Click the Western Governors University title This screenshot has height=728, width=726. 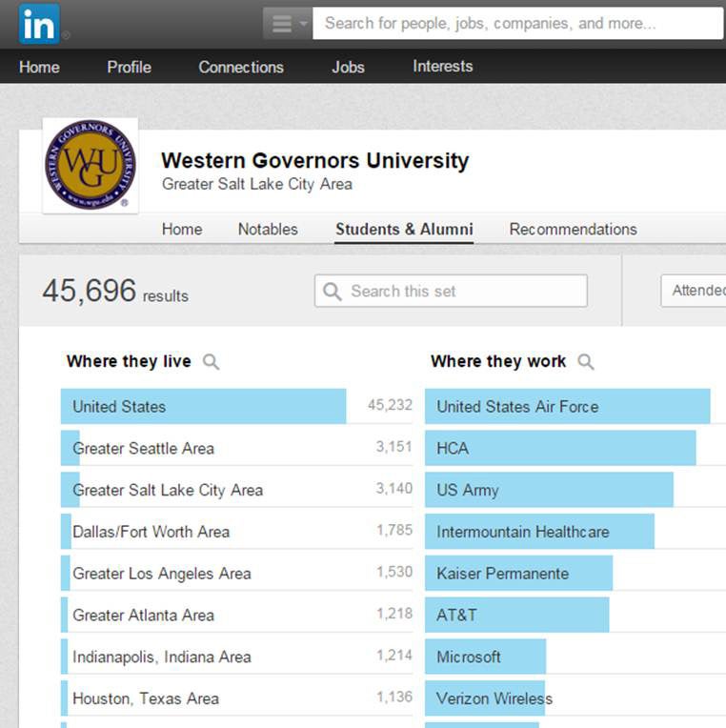(x=314, y=161)
